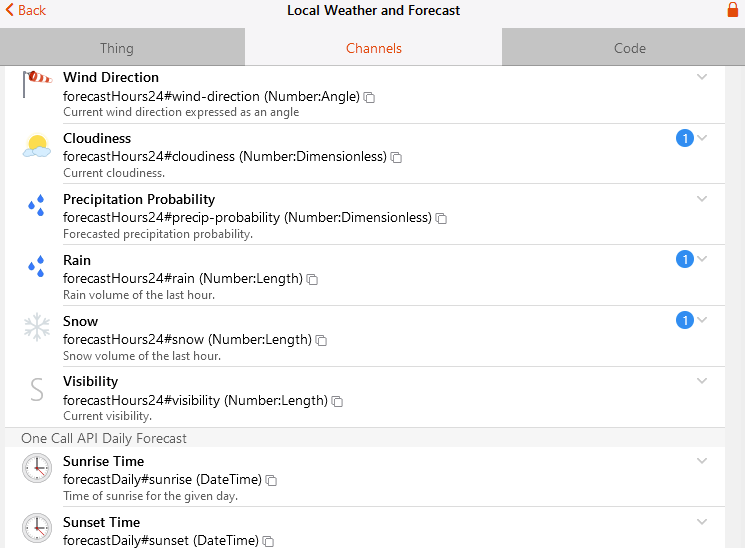Open the Code tab
The image size is (745, 548).
pos(630,48)
